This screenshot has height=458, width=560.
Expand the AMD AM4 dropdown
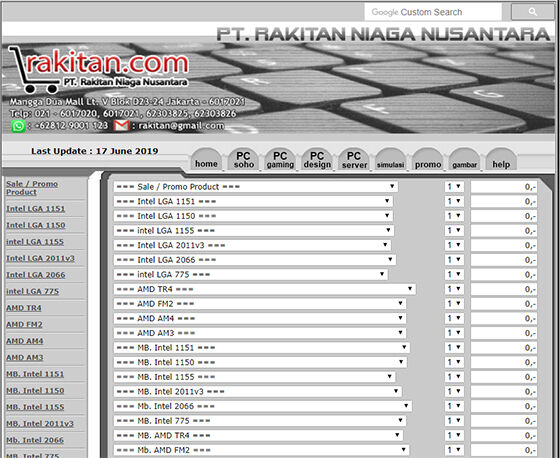click(x=260, y=318)
